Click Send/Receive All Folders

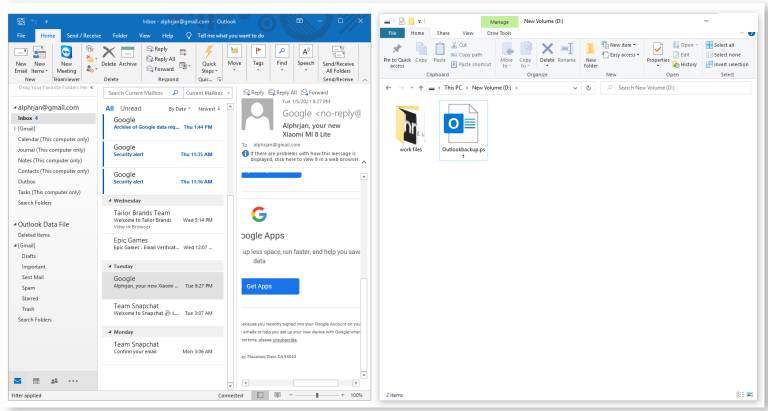(x=338, y=60)
